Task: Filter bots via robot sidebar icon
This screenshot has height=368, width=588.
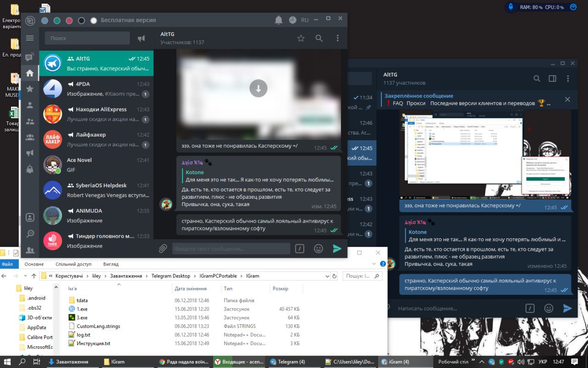Action: point(30,168)
